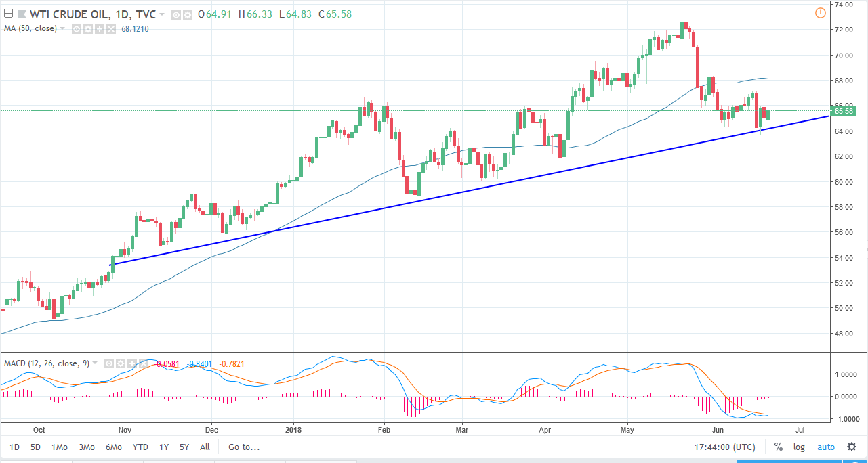Switch to the 6Mo range tab
The image size is (868, 463).
112,447
